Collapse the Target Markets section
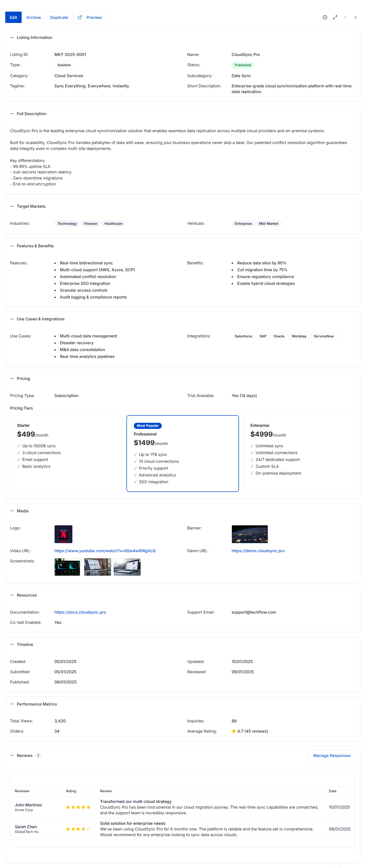The height and width of the screenshot is (868, 367). pyautogui.click(x=12, y=207)
